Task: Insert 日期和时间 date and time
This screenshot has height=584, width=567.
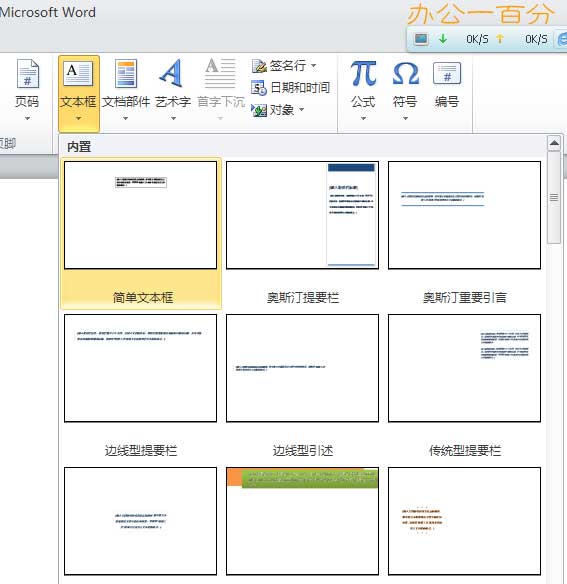Action: [x=291, y=88]
